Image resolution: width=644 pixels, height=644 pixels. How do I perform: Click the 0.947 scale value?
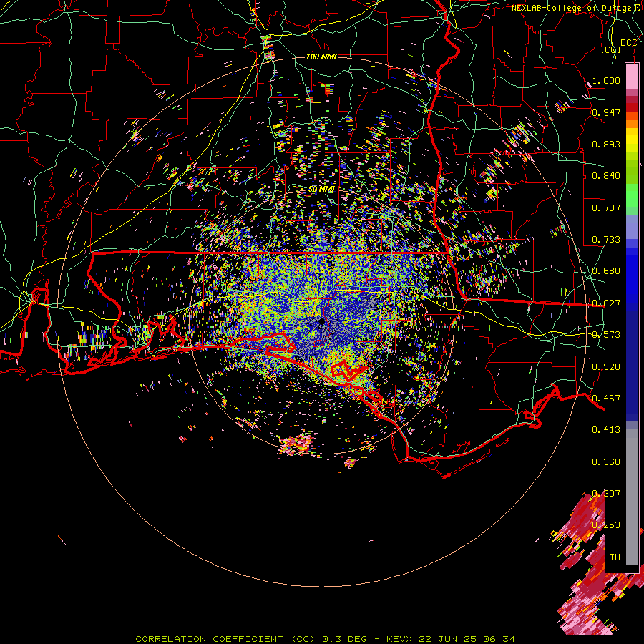pyautogui.click(x=606, y=112)
